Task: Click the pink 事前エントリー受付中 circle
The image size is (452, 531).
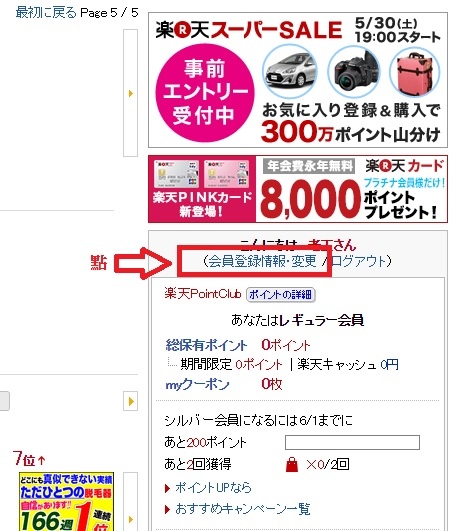Action: 205,93
